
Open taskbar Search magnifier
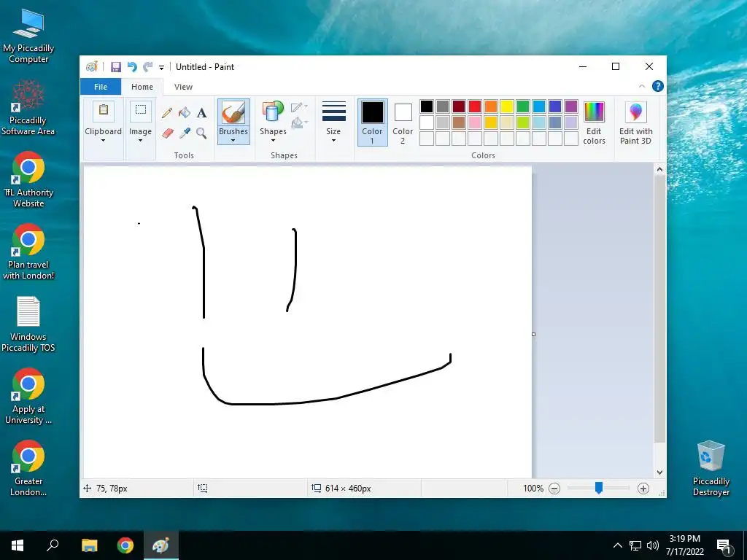pyautogui.click(x=53, y=545)
